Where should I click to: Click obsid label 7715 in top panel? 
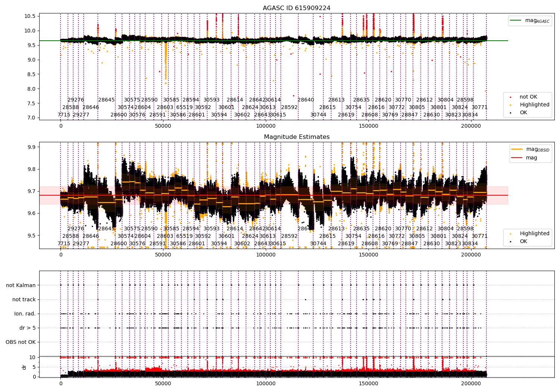64,115
